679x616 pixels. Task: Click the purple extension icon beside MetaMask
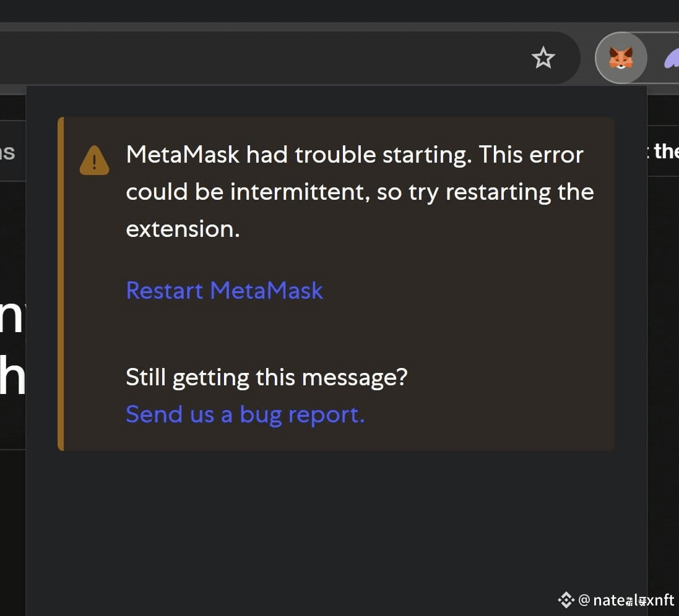click(x=672, y=58)
